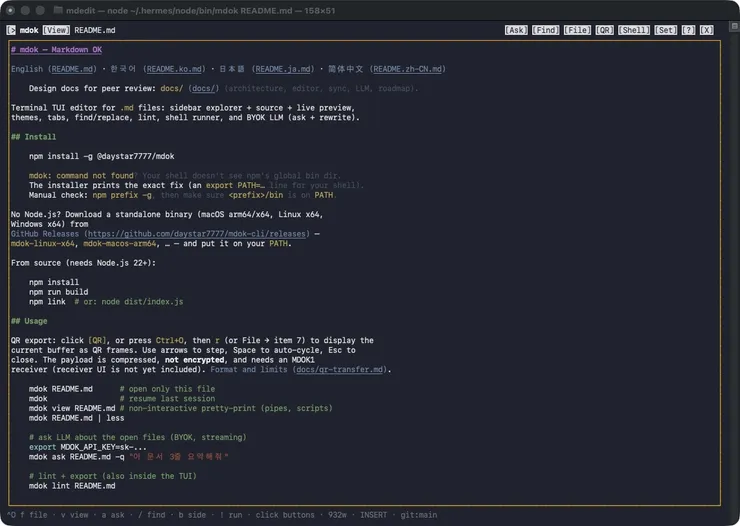Click 'b side' hint in status bar
Viewport: 740px width, 526px height.
(192, 515)
